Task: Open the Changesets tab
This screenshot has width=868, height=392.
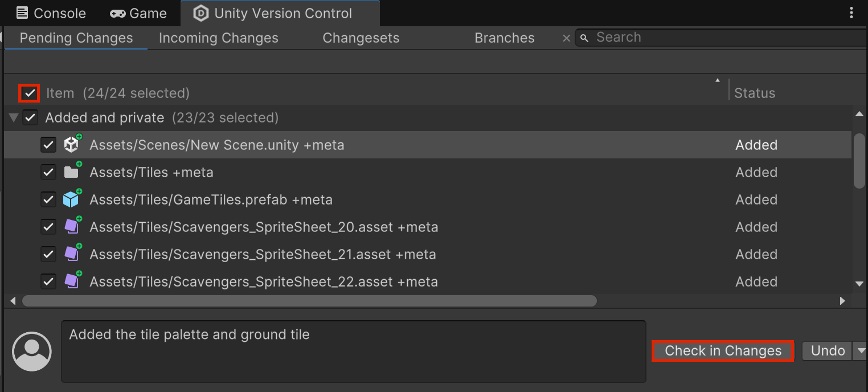Action: (361, 38)
